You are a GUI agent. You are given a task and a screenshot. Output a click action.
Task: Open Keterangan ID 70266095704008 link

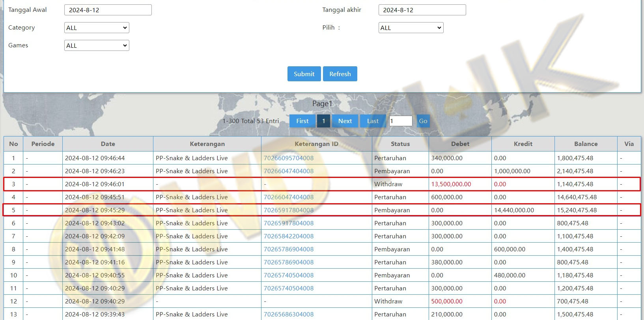[x=289, y=158]
